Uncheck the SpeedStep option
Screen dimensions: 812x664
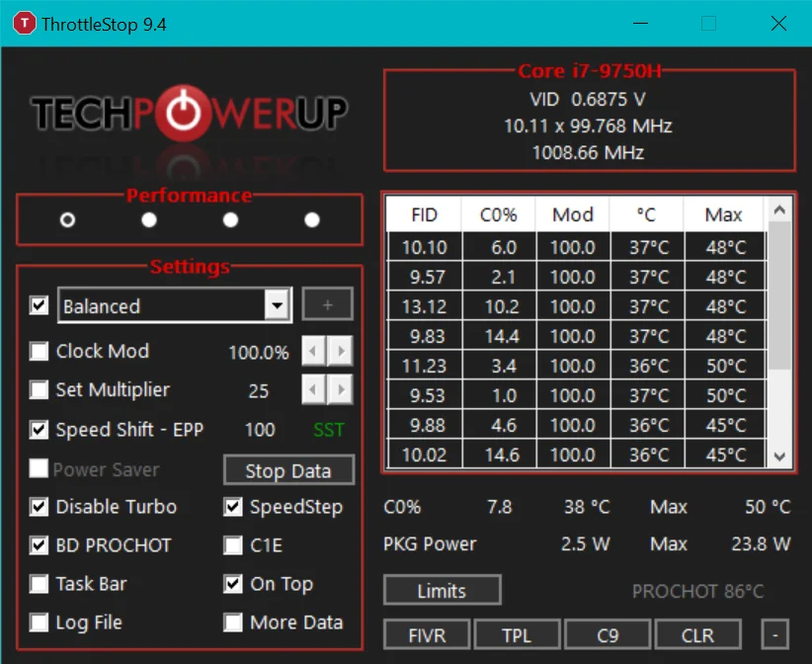pos(233,507)
